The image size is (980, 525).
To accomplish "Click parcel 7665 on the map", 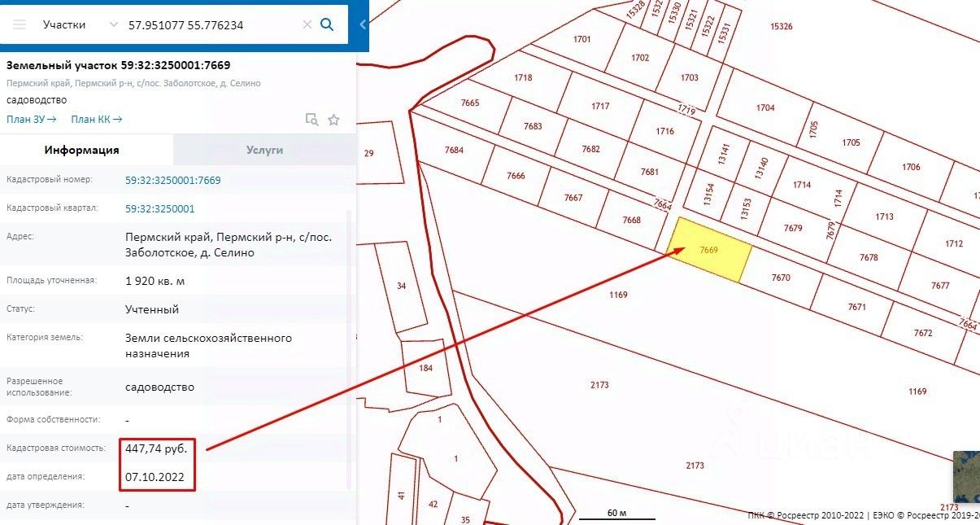I will pos(469,103).
